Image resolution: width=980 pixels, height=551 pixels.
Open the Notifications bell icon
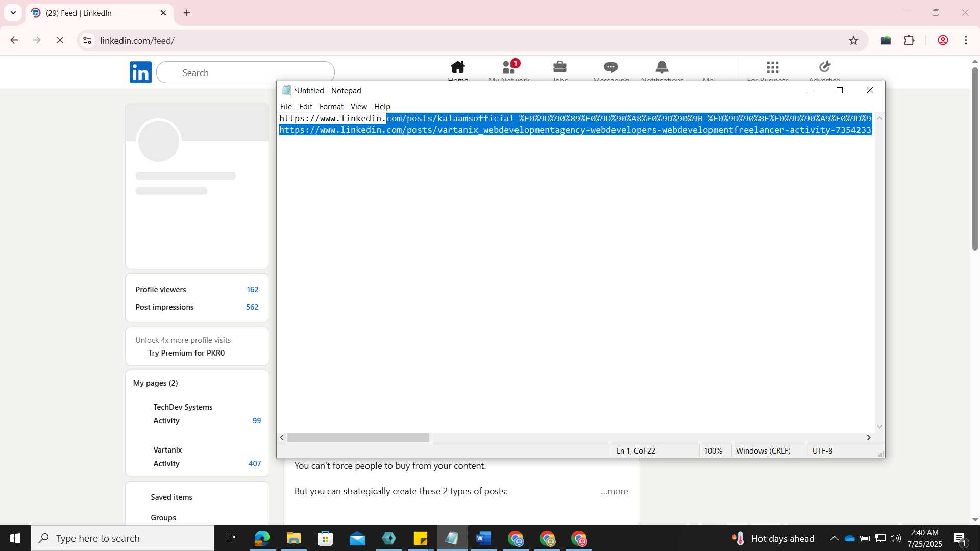pyautogui.click(x=662, y=67)
